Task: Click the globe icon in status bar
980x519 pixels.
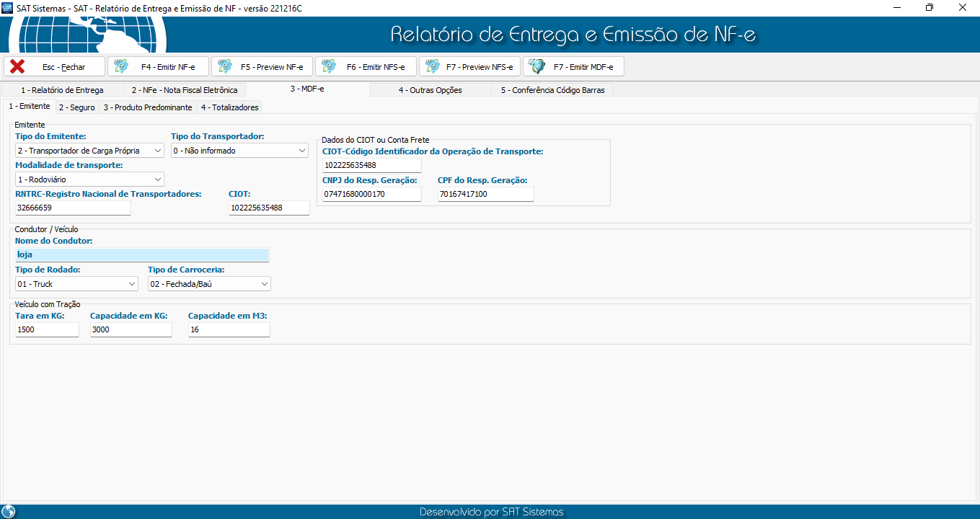Action: [9, 512]
